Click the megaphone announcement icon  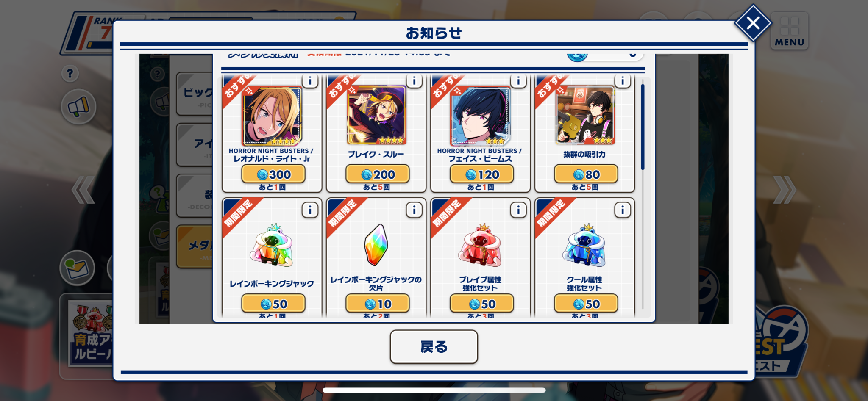coord(78,107)
